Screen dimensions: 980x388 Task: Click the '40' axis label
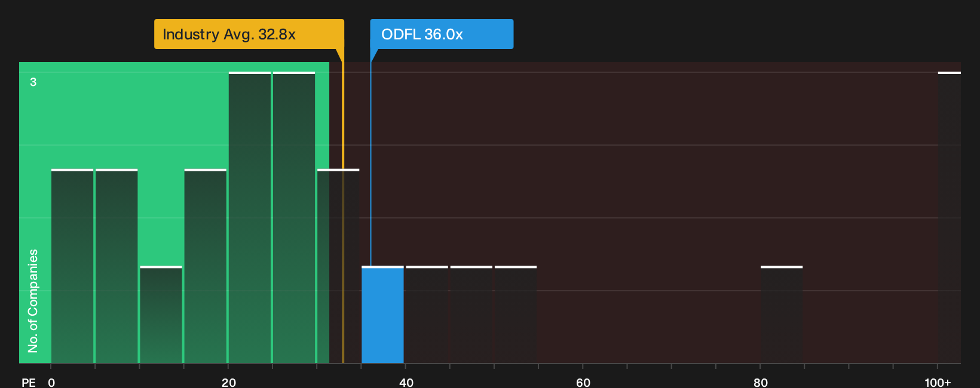tap(406, 382)
